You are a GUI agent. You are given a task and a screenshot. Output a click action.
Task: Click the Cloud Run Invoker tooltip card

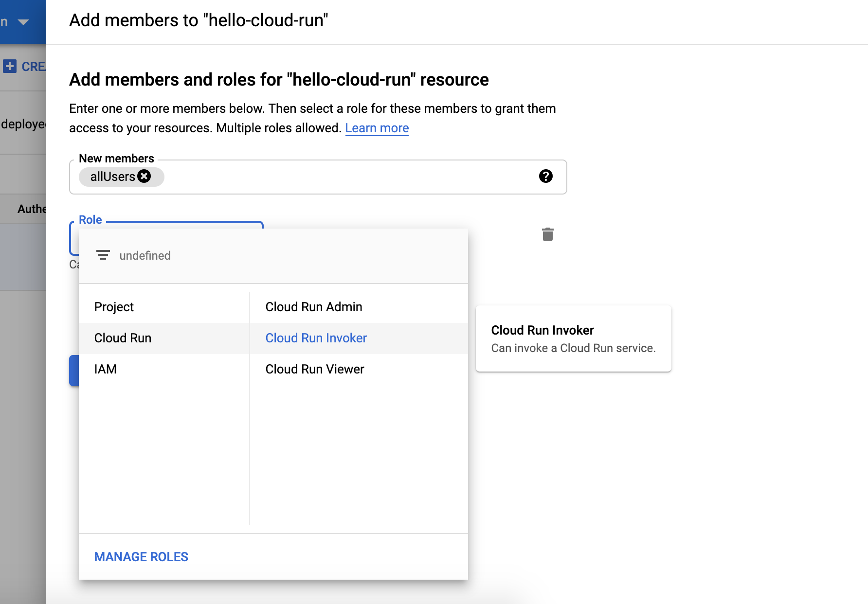coord(574,338)
